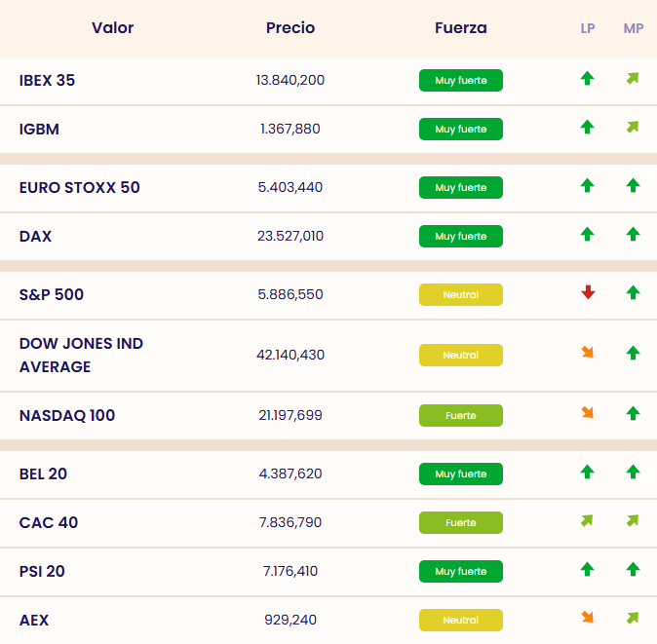Click the Dow Jones LP orange arrow
Image resolution: width=657 pixels, height=644 pixels.
click(587, 353)
